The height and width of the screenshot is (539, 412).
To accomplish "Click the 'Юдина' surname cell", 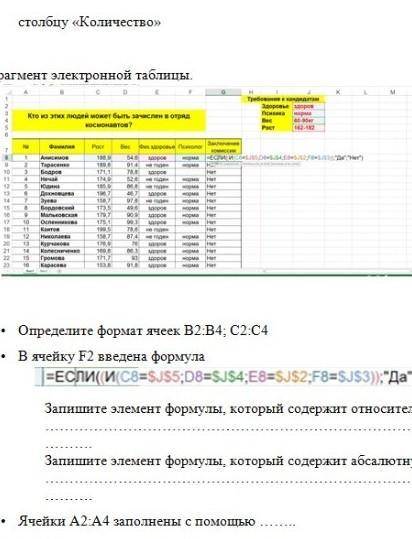I will point(62,186).
